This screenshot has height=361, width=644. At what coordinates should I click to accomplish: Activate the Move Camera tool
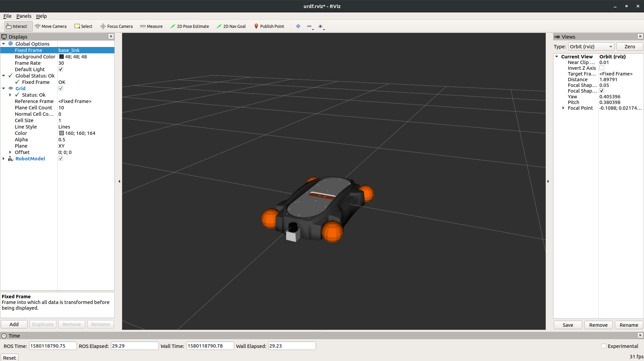pos(51,26)
